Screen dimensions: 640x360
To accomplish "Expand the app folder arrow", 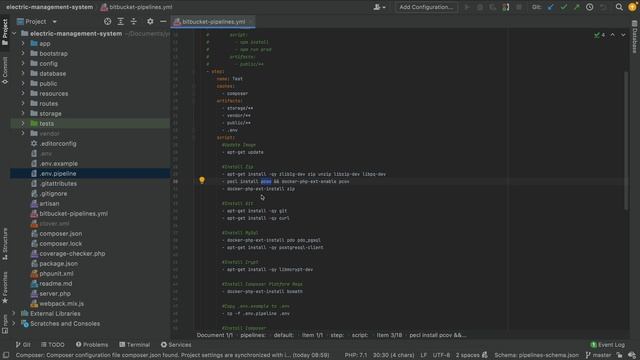I will pyautogui.click(x=23, y=43).
